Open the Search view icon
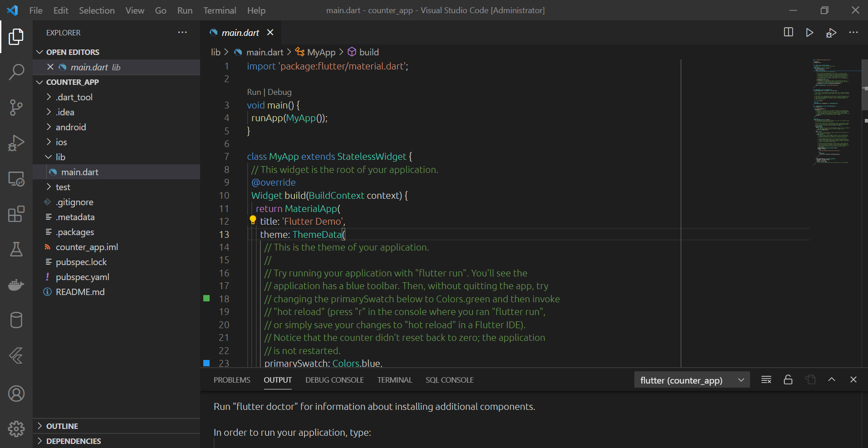 tap(16, 72)
